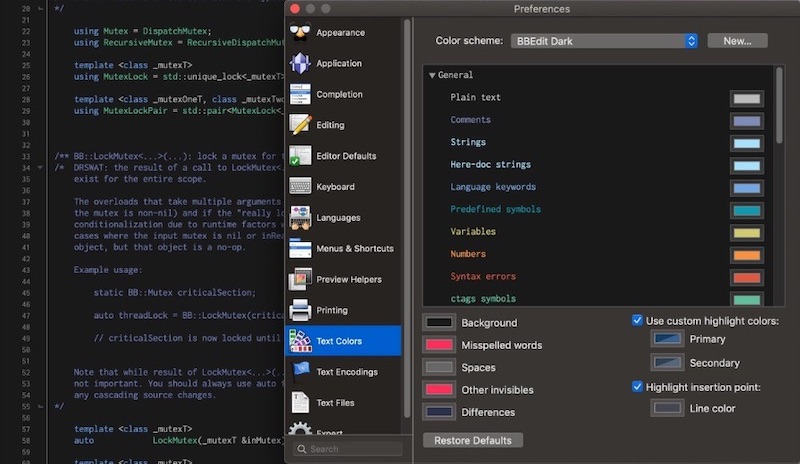
Task: Change the ctags symbols color swatch
Action: point(746,299)
